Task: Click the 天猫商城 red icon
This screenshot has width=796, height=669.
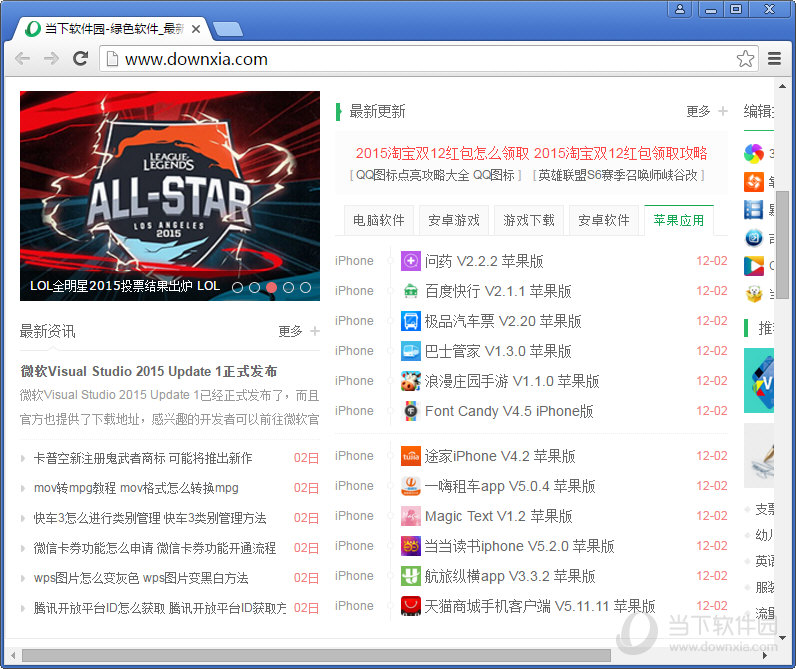Action: click(x=411, y=606)
